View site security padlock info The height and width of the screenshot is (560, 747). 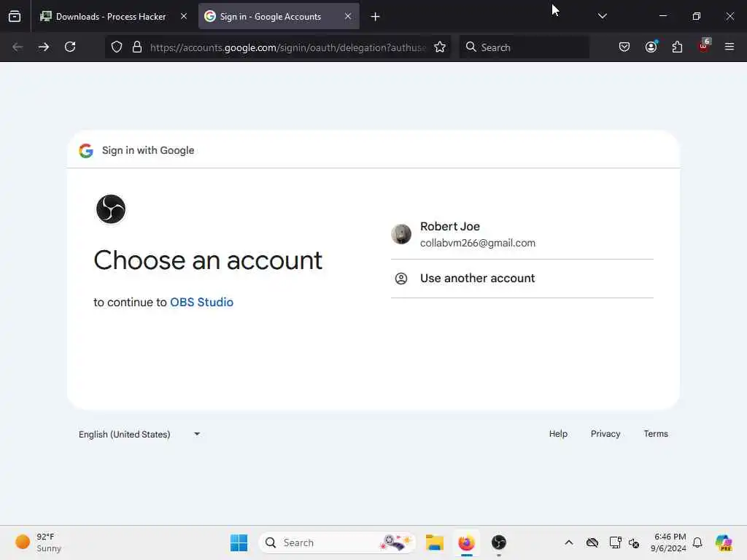[137, 47]
